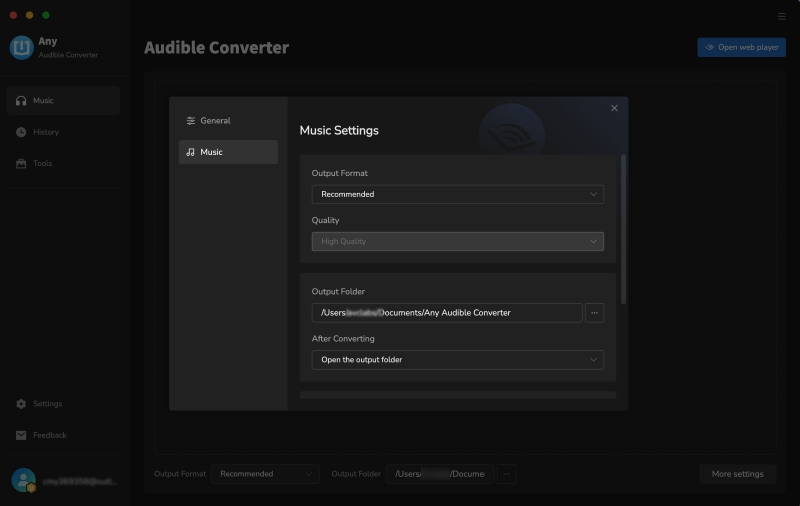Image resolution: width=800 pixels, height=506 pixels.
Task: Click the sliders icon next to General
Action: (191, 121)
